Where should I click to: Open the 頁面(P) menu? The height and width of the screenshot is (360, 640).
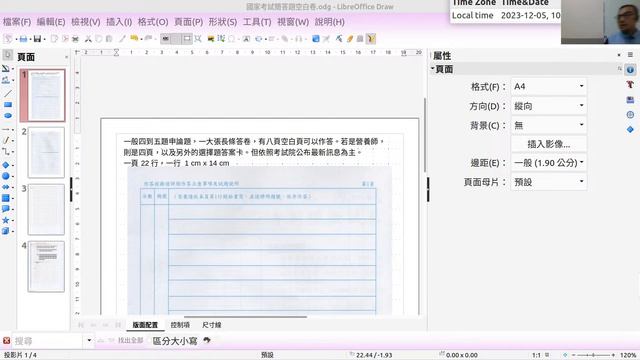(189, 22)
